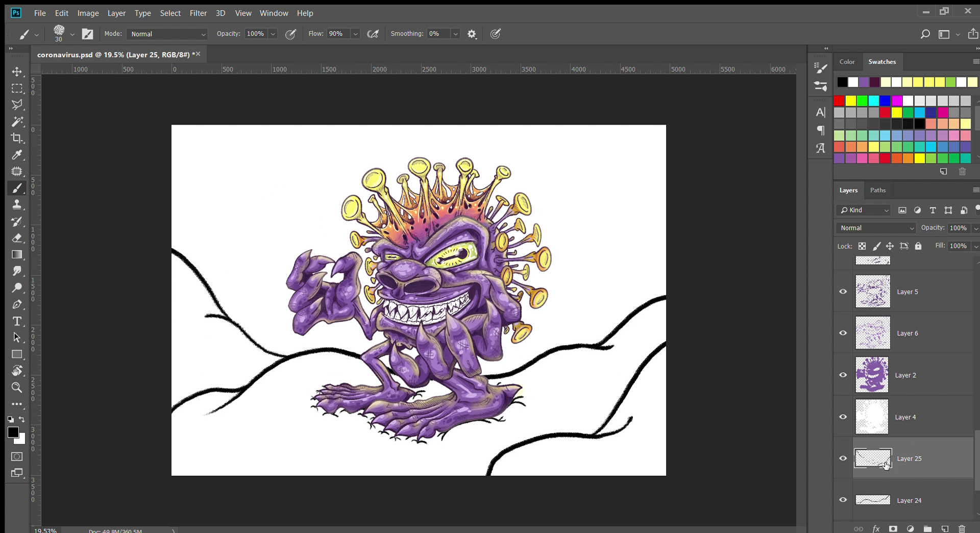980x533 pixels.
Task: Toggle visibility of Layer 2
Action: point(843,375)
